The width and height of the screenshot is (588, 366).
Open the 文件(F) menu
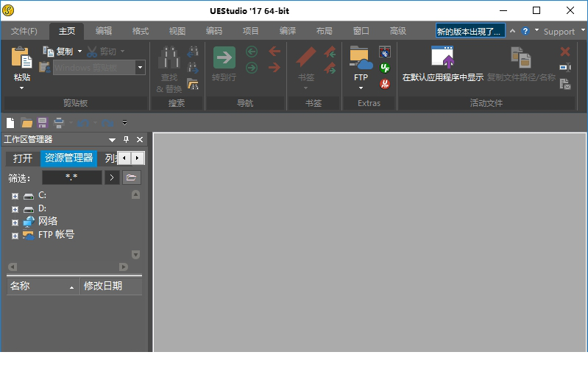pos(24,31)
